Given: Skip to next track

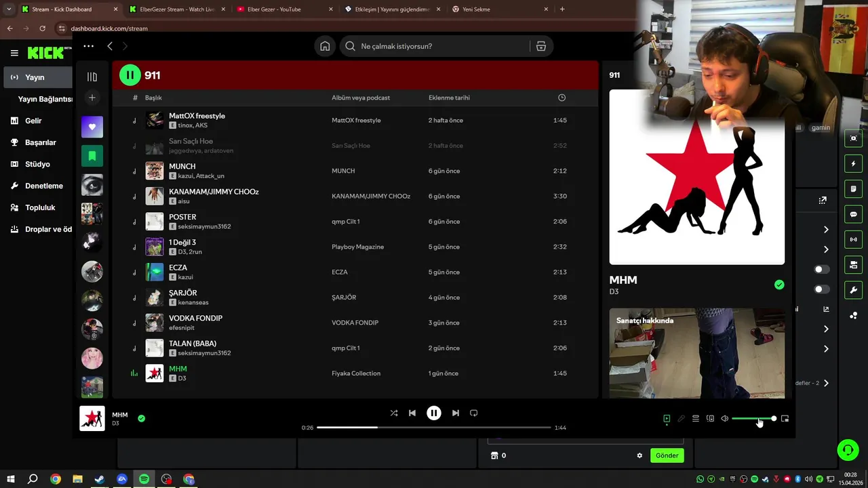Looking at the screenshot, I should tap(455, 413).
